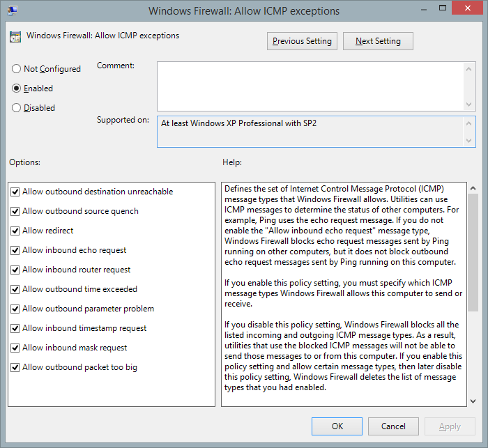Click the Comment box scroll down arrow
This screenshot has height=448, width=488.
469,105
